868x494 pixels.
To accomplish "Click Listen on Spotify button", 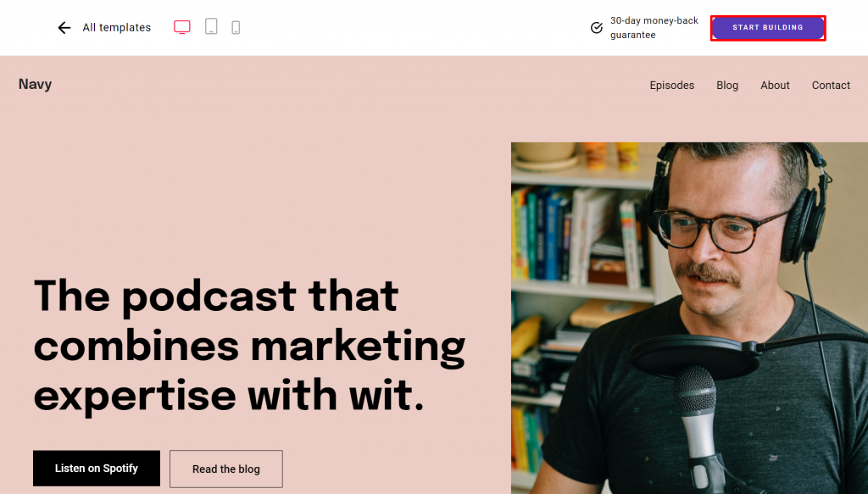I will 97,468.
